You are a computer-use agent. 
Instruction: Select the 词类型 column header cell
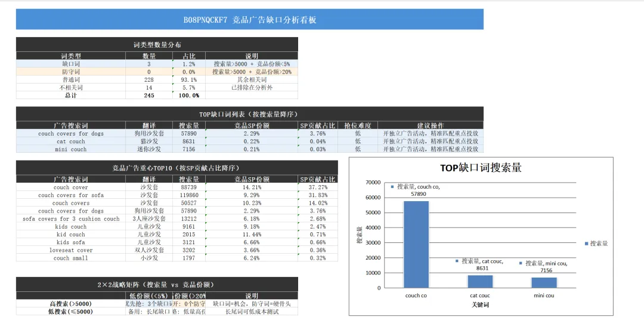point(70,56)
